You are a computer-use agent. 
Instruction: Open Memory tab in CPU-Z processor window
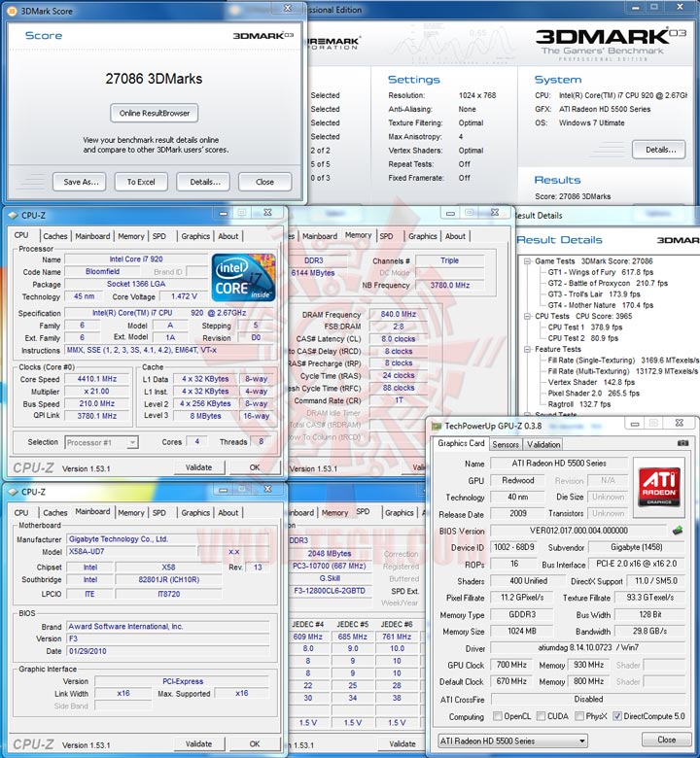point(131,236)
